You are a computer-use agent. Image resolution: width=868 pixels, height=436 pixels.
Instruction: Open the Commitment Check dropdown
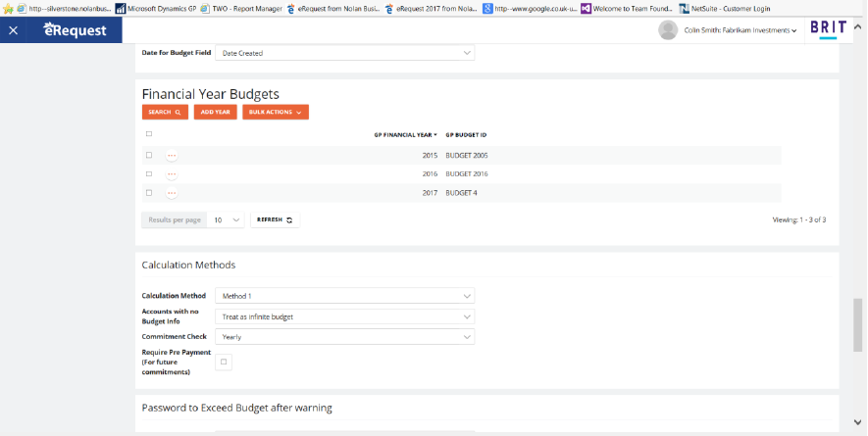[343, 337]
